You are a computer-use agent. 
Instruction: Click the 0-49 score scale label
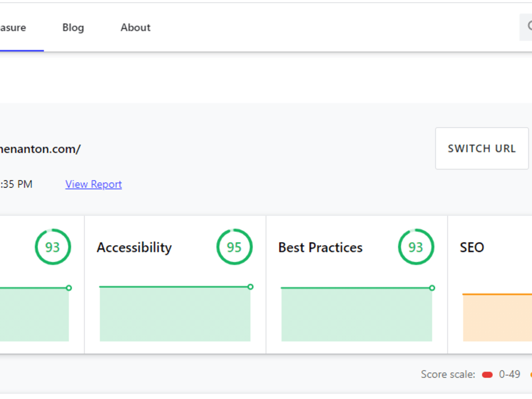509,374
